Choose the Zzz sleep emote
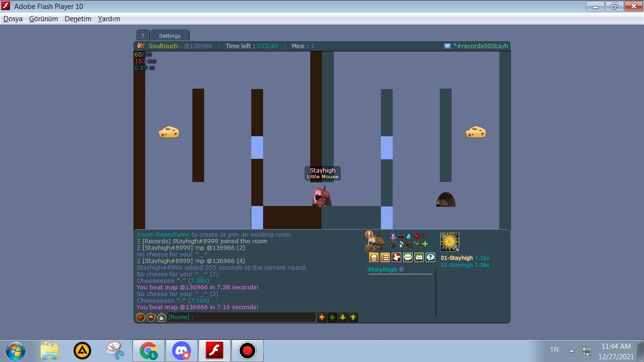 401,244
